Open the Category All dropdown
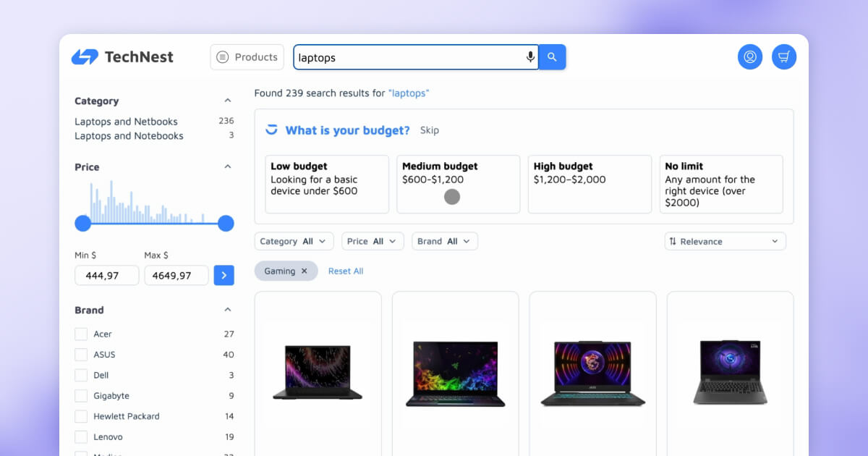868x456 pixels. [294, 241]
